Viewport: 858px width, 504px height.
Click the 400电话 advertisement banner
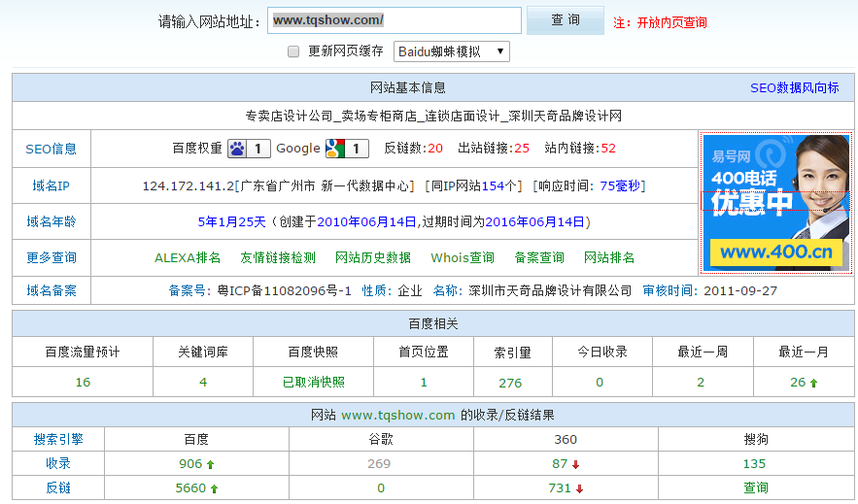click(775, 203)
